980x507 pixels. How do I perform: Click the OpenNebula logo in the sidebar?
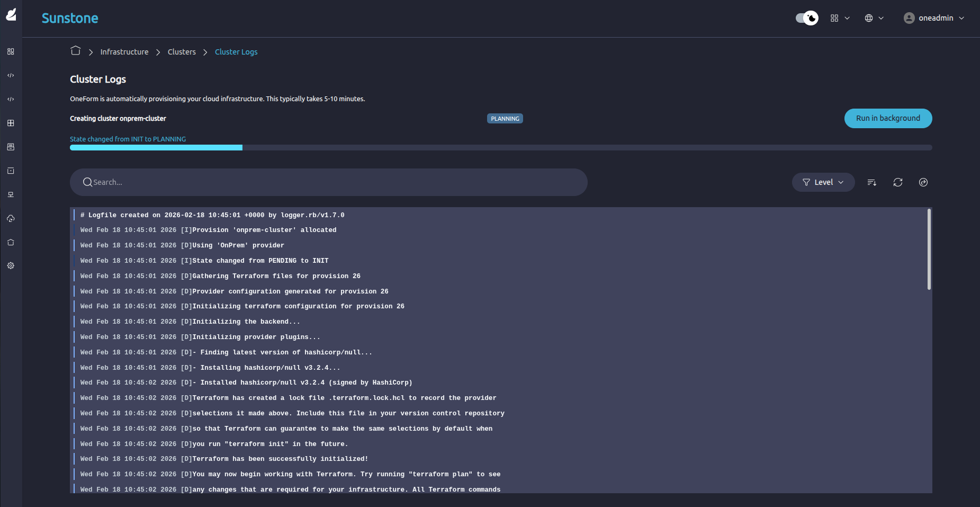pos(11,15)
